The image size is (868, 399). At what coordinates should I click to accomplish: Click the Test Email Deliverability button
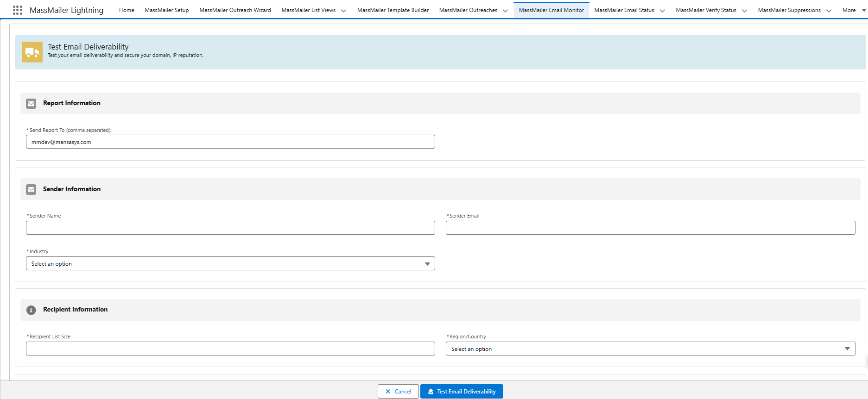click(x=462, y=392)
